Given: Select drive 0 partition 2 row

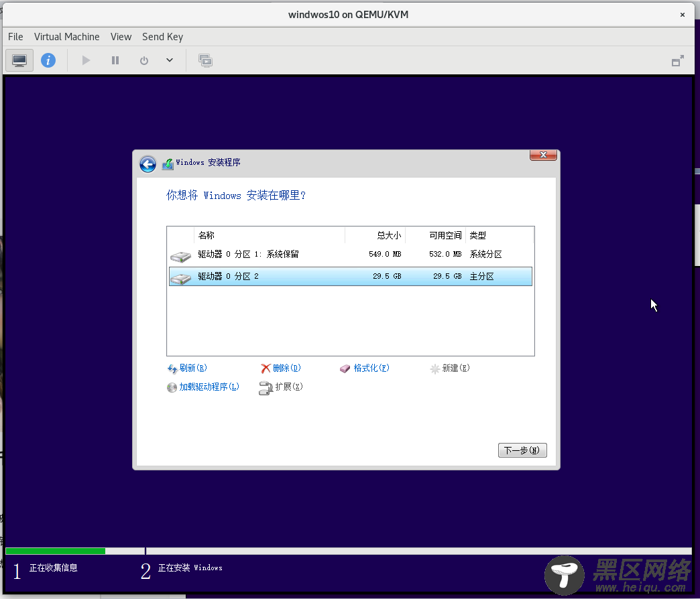Looking at the screenshot, I should [x=351, y=276].
